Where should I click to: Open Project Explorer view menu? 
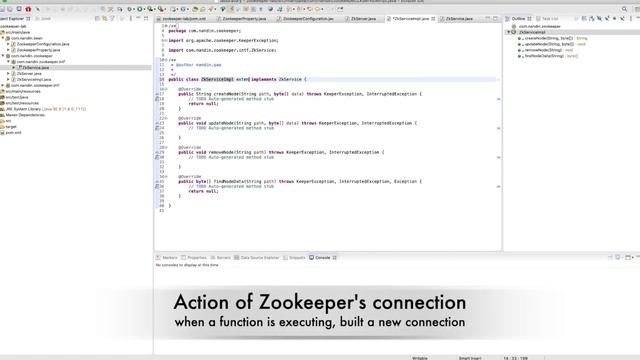point(131,18)
